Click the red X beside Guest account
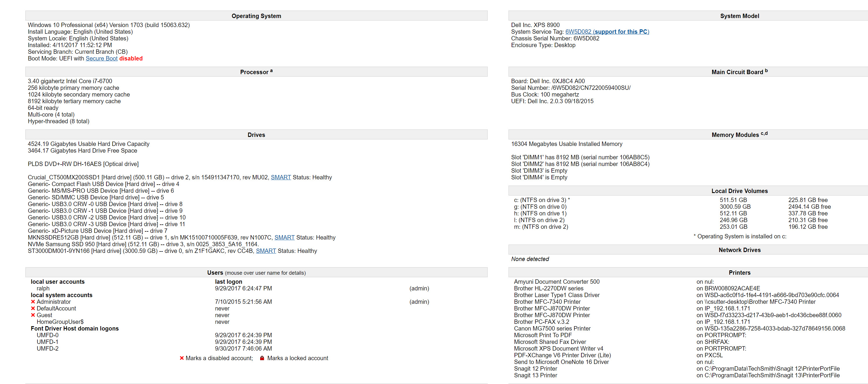Viewport: 868px width, 384px height. (33, 315)
